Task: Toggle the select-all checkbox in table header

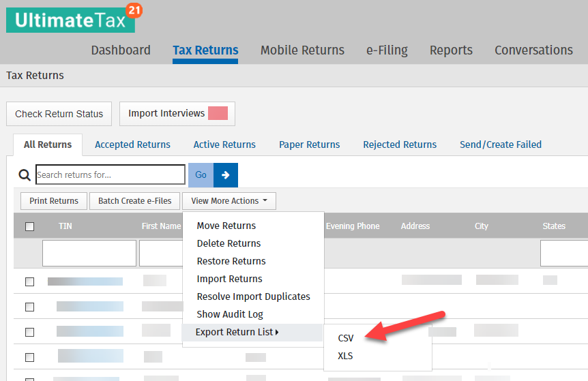Action: (x=29, y=227)
